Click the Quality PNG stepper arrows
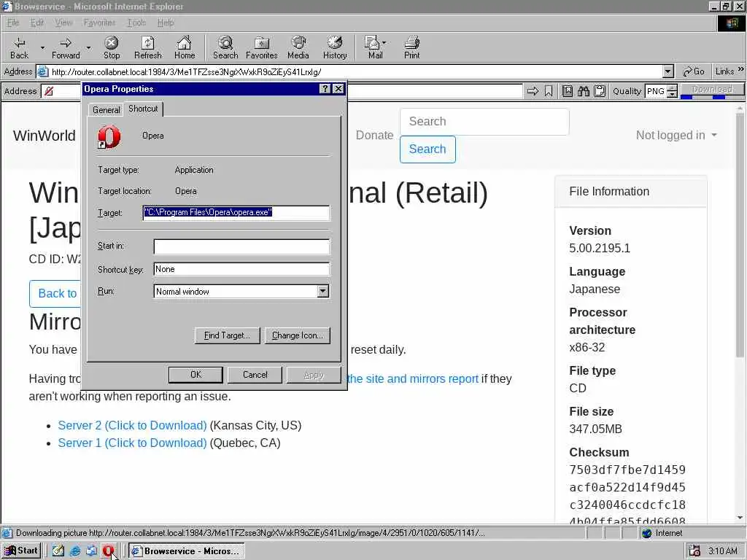This screenshot has height=560, width=747. (x=672, y=91)
